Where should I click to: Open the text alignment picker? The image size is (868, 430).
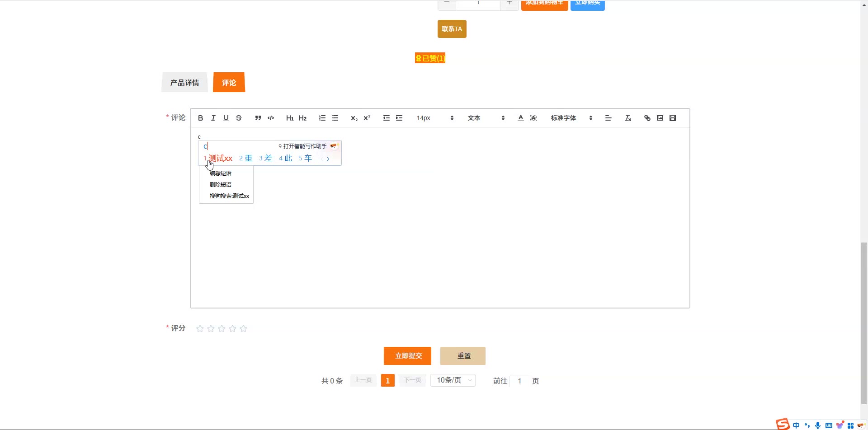609,118
